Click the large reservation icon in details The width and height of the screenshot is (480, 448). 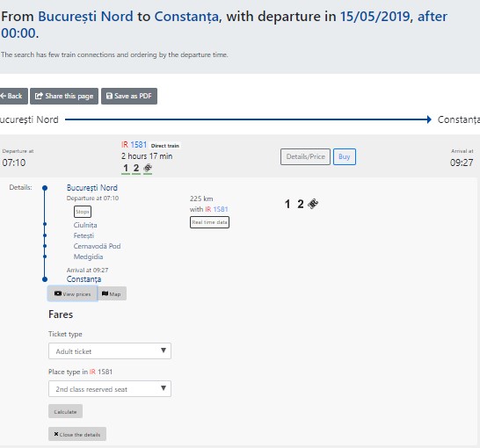313,204
